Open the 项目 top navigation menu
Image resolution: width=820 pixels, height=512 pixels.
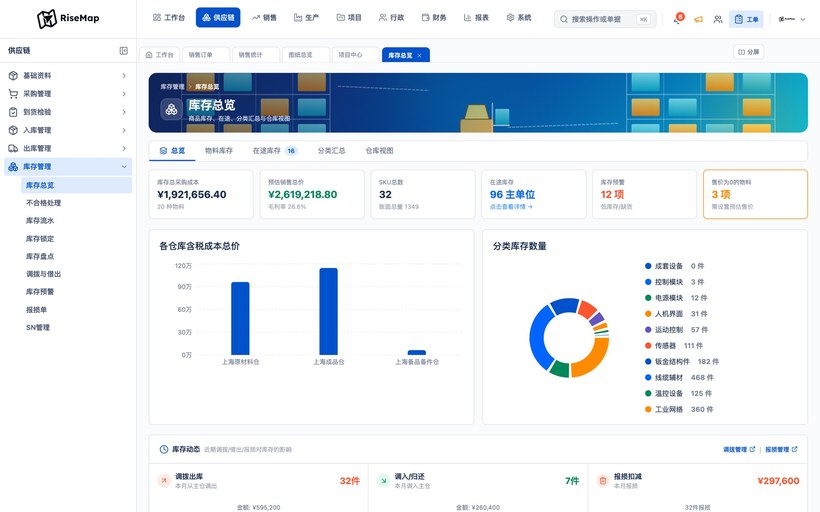pos(349,18)
